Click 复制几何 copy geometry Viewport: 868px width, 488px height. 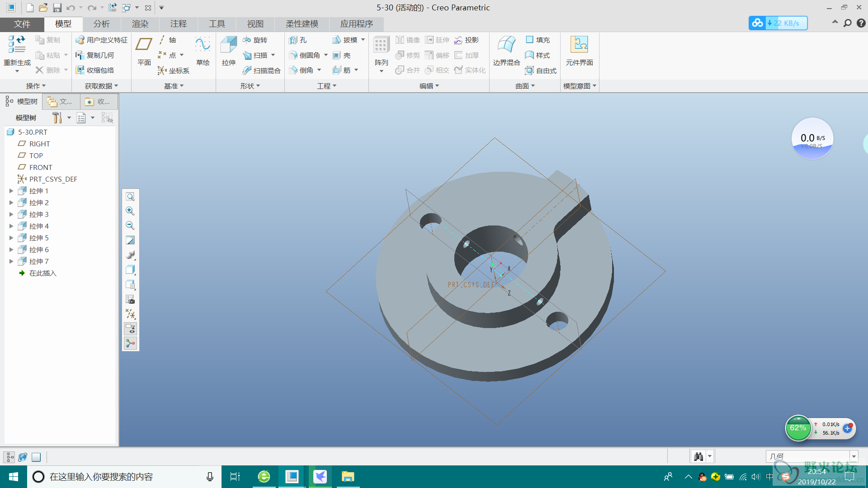(95, 55)
